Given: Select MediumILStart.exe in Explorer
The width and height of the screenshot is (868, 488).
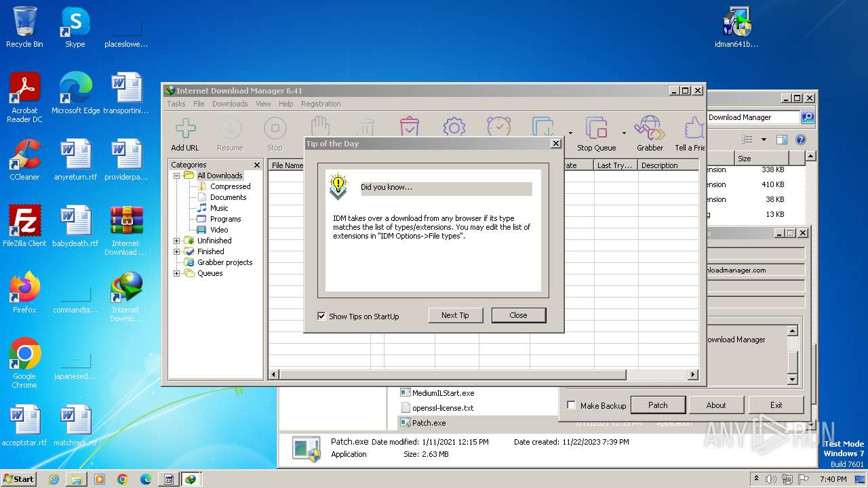Looking at the screenshot, I should (443, 393).
